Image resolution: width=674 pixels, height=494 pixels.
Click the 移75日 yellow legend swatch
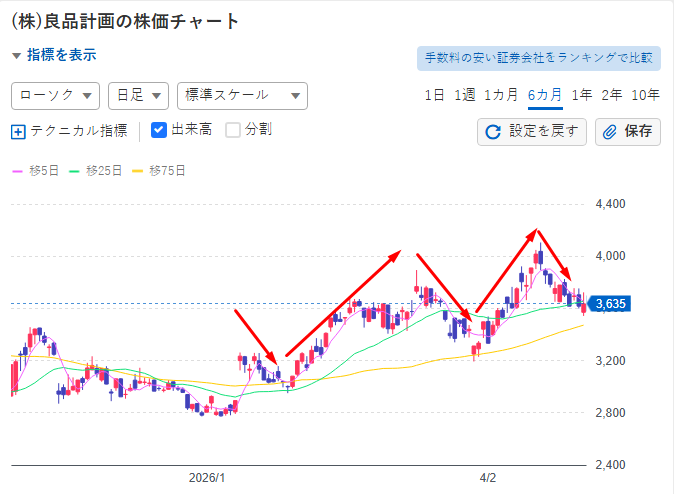point(137,171)
